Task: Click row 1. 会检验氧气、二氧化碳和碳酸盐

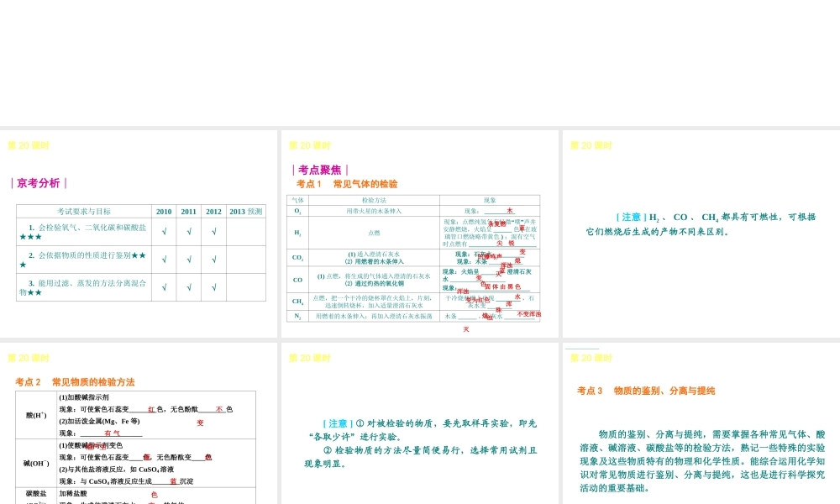Action: (x=84, y=232)
